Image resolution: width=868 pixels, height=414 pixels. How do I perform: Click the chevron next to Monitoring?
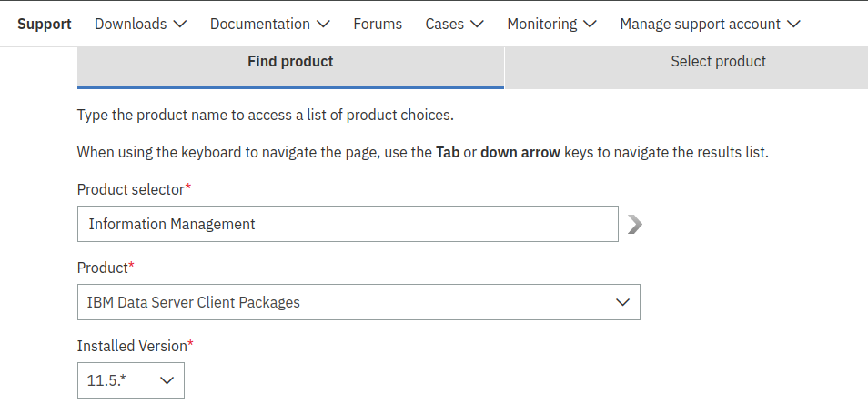point(590,25)
